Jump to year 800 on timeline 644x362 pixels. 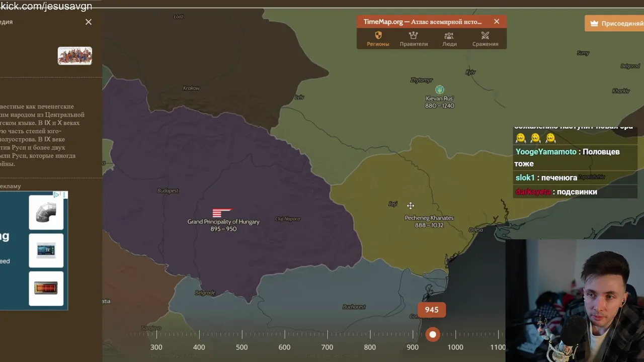[x=370, y=347]
